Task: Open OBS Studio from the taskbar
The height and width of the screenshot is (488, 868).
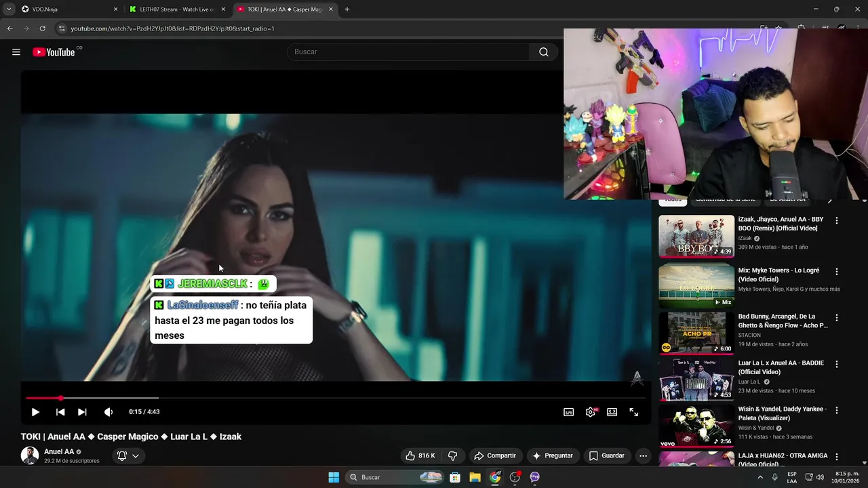Action: click(x=515, y=477)
